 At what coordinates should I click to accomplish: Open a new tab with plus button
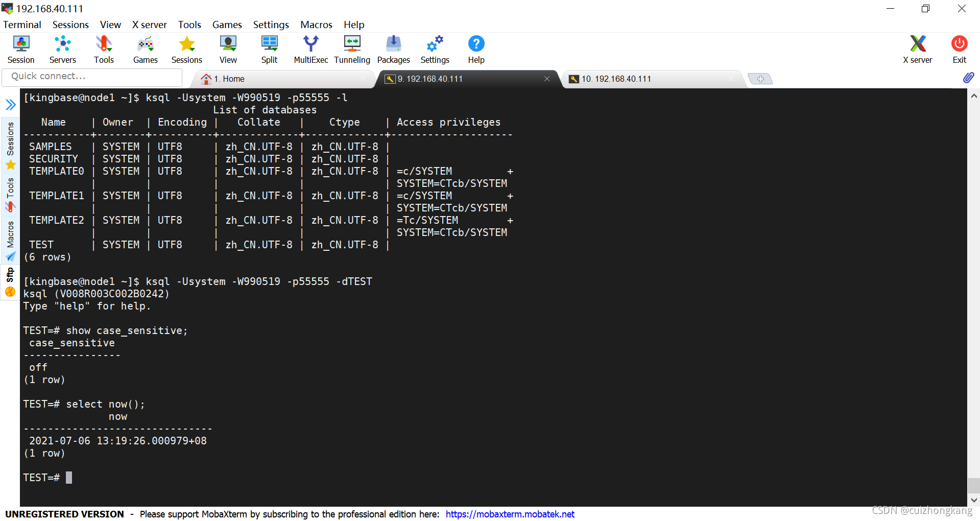(x=760, y=79)
